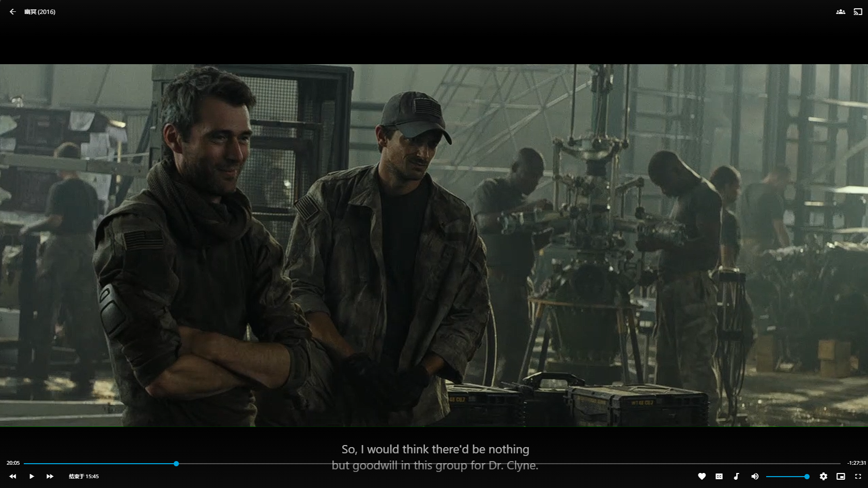Open playback settings gear

[824, 476]
